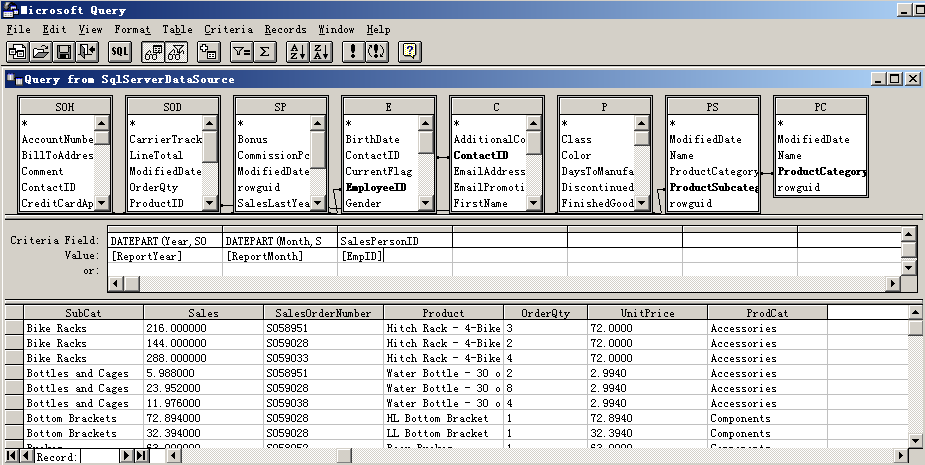Image resolution: width=925 pixels, height=465 pixels.
Task: Go to previous record navigation button
Action: click(26, 456)
